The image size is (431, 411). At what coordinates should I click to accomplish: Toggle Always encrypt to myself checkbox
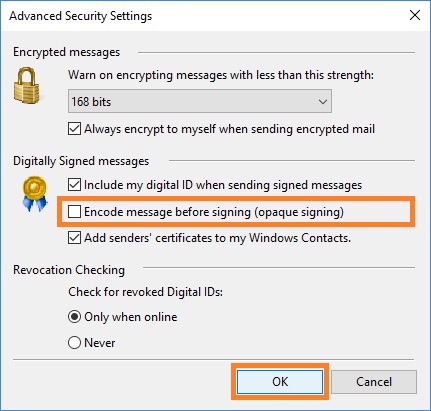point(74,129)
